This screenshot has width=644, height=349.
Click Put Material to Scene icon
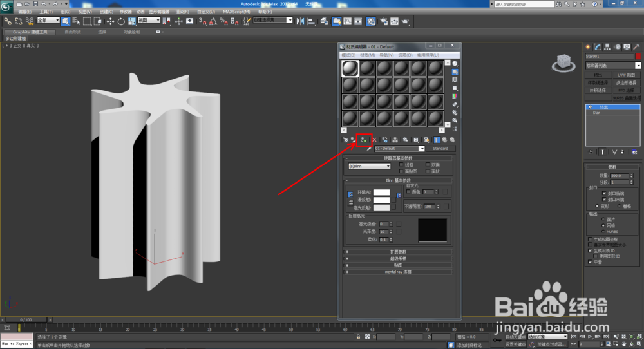354,140
